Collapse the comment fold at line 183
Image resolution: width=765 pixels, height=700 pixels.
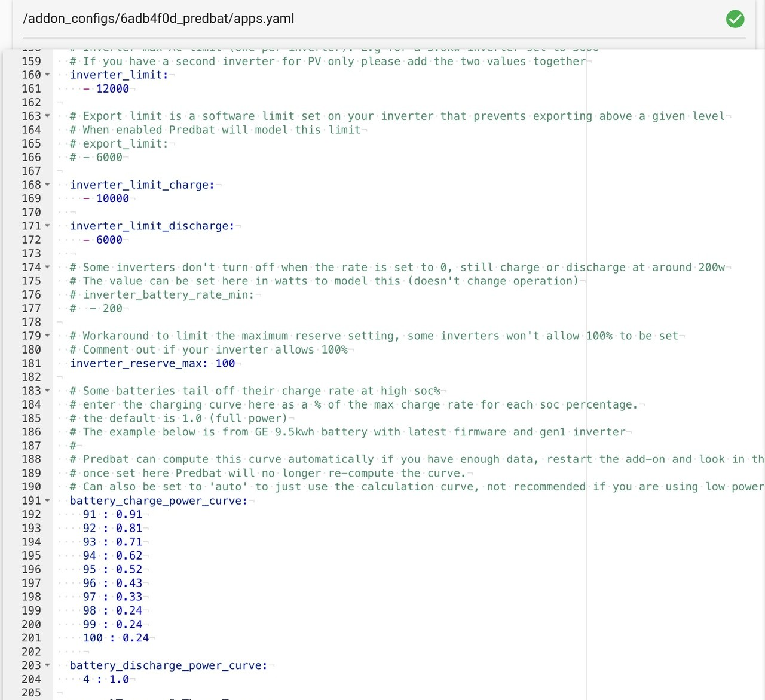pos(47,391)
